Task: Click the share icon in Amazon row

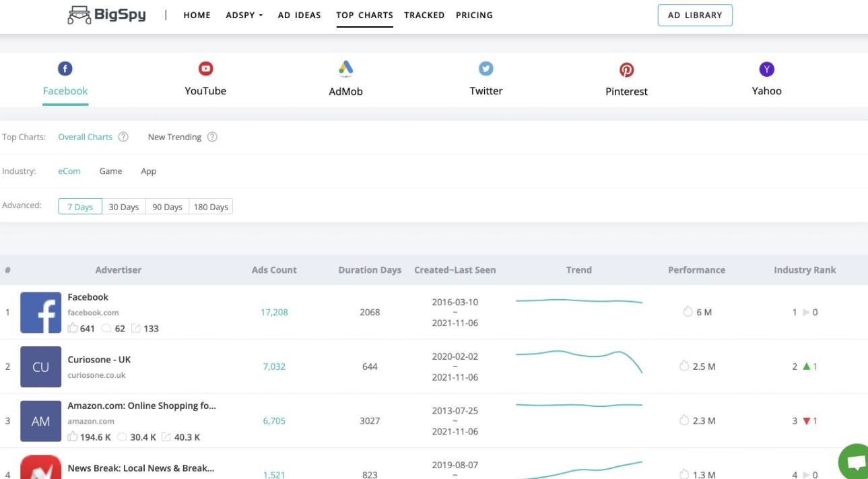Action: point(166,437)
